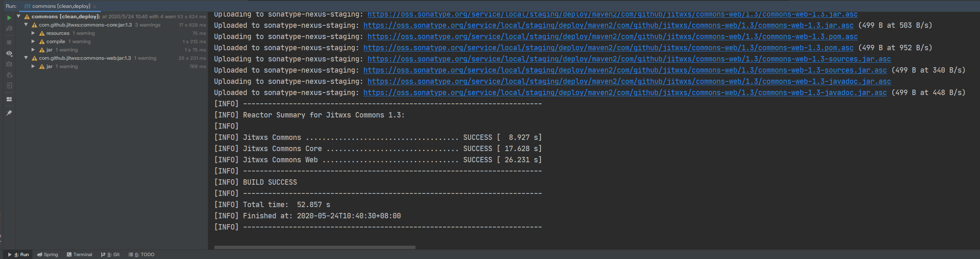Viewport: 980px width, 259px height.
Task: Click the Restore Layout icon
Action: pos(9,99)
